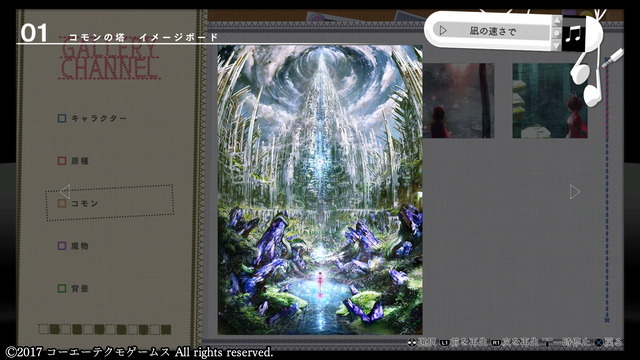Go to next page with right arrow
The height and width of the screenshot is (360, 640).
(575, 191)
